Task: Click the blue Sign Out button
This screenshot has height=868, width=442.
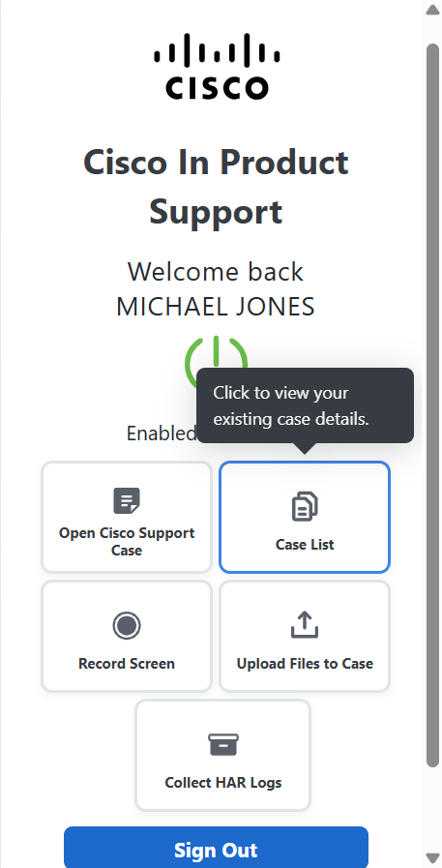Action: click(217, 848)
